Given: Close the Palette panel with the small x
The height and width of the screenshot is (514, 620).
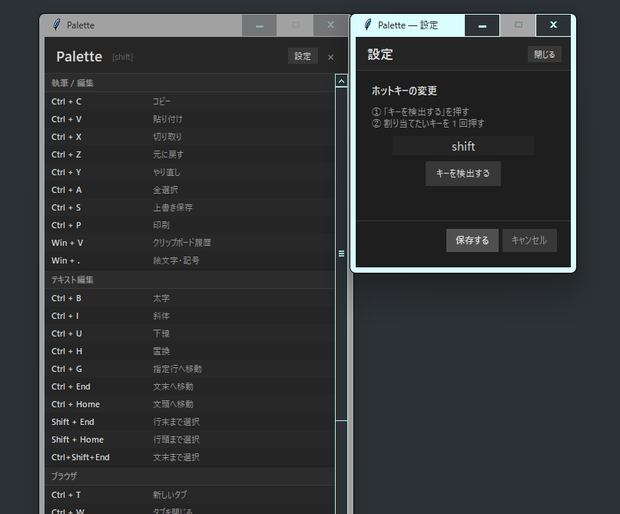Looking at the screenshot, I should 331,57.
